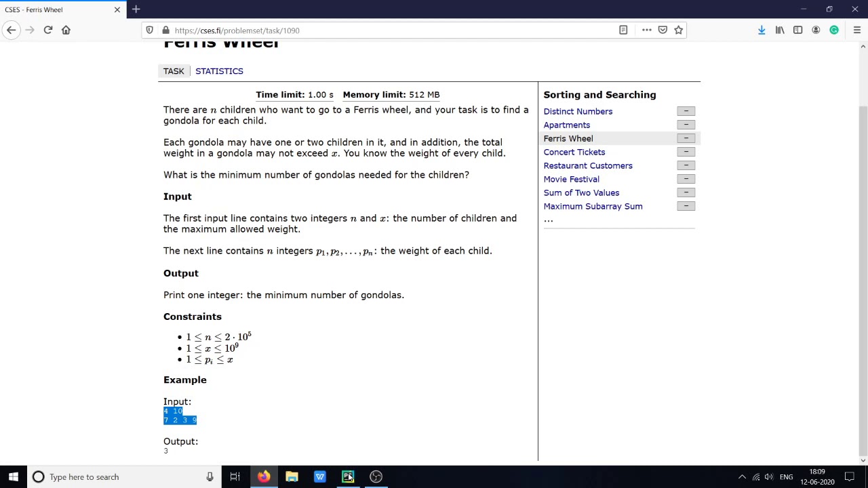Open the Firefox home page

(66, 30)
